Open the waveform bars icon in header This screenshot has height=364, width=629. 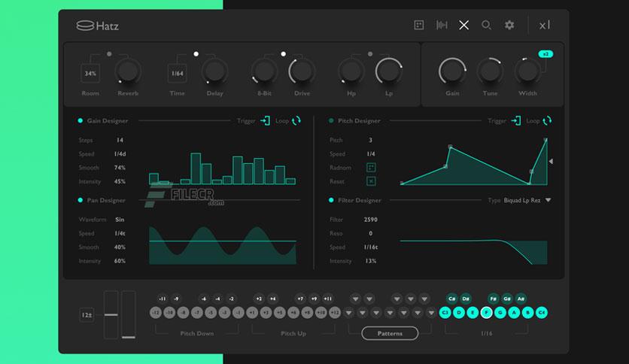442,26
